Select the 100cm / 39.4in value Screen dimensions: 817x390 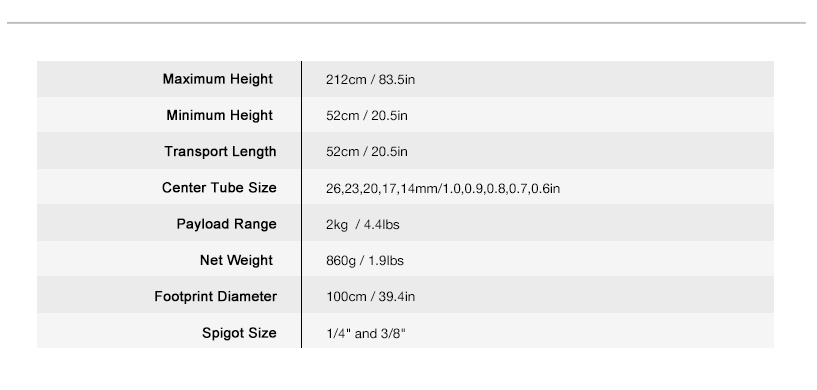click(370, 297)
